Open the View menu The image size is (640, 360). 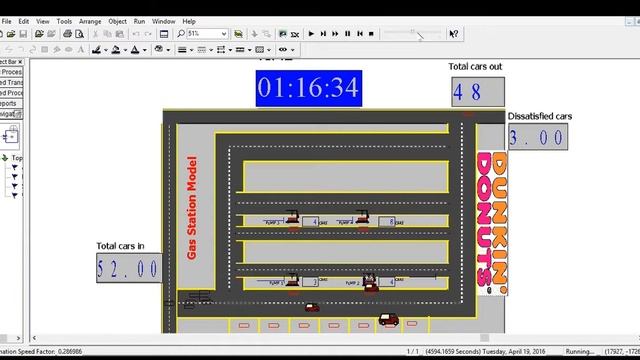point(42,21)
